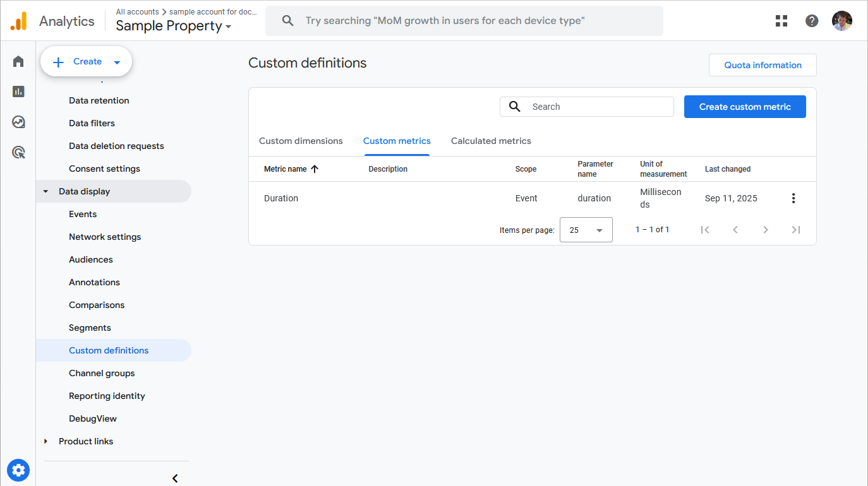Click the Description column header
The height and width of the screenshot is (486, 868).
coord(388,169)
